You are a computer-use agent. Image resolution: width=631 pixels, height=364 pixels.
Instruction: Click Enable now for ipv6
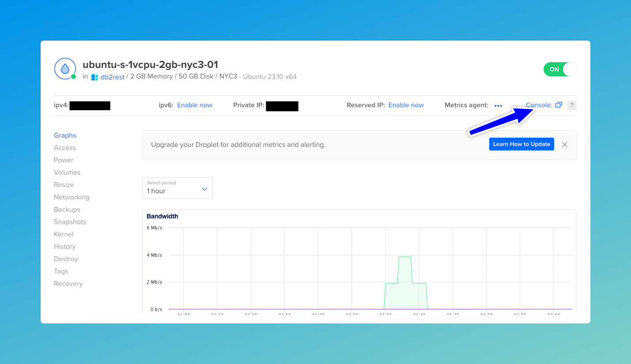point(195,105)
